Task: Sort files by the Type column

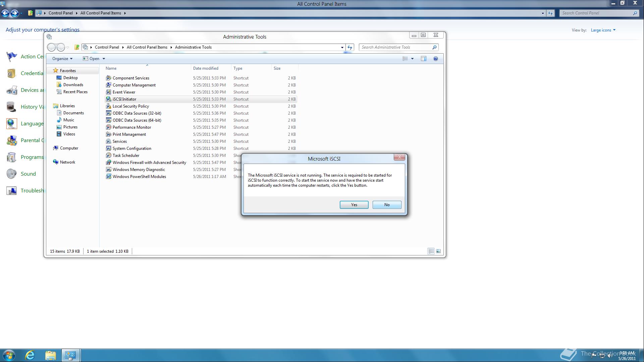Action: (251, 68)
